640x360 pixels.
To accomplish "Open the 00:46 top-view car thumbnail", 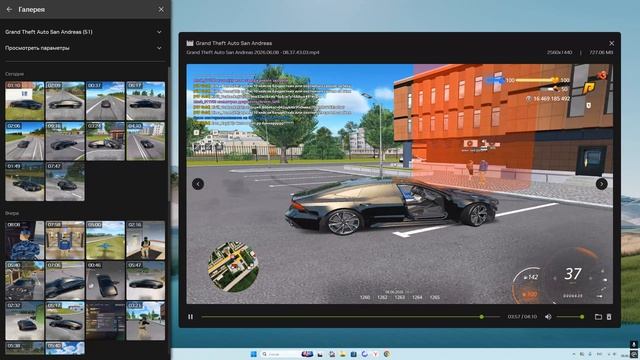I will 105,281.
